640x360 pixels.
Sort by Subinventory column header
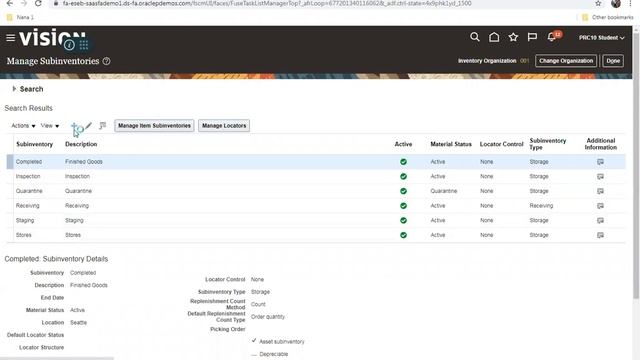[34, 144]
